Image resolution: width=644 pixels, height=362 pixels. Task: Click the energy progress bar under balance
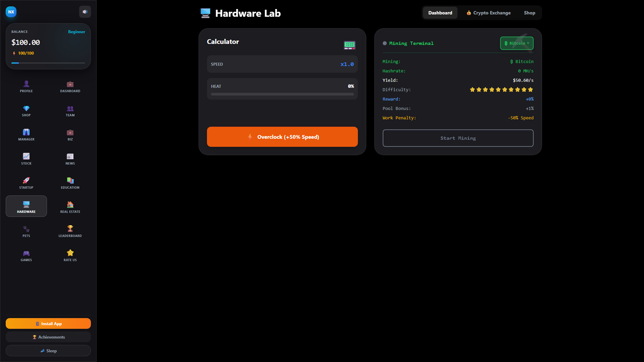[48, 63]
